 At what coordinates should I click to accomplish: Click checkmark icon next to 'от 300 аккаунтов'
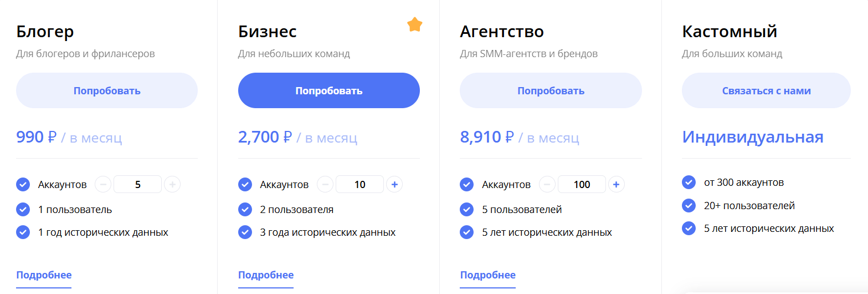coord(689,182)
